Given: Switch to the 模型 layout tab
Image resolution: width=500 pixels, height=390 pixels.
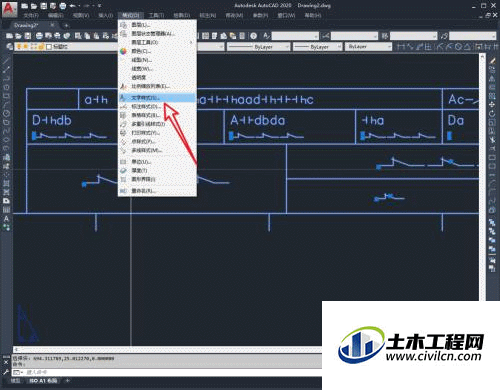Looking at the screenshot, I should click(16, 381).
